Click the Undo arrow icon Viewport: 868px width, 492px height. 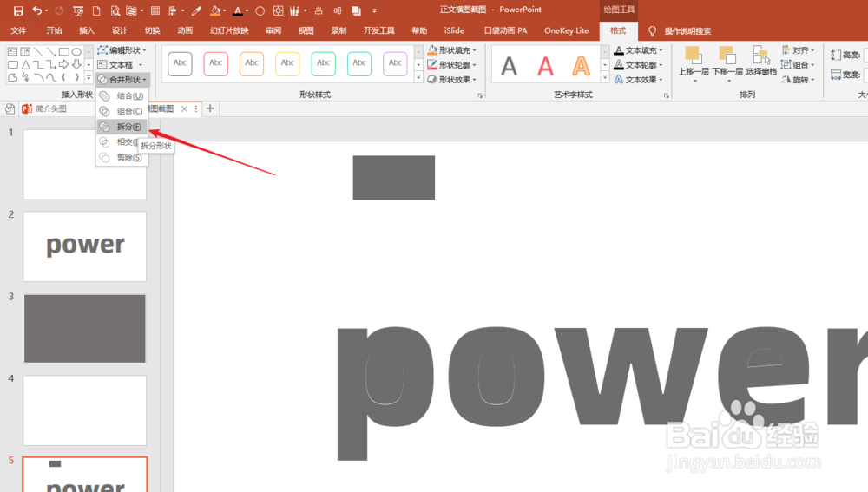click(x=37, y=10)
